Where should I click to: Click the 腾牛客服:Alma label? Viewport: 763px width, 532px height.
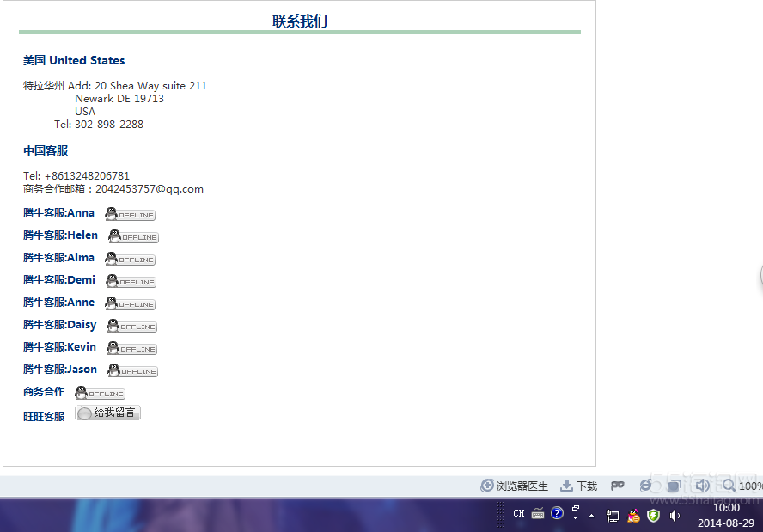point(59,258)
